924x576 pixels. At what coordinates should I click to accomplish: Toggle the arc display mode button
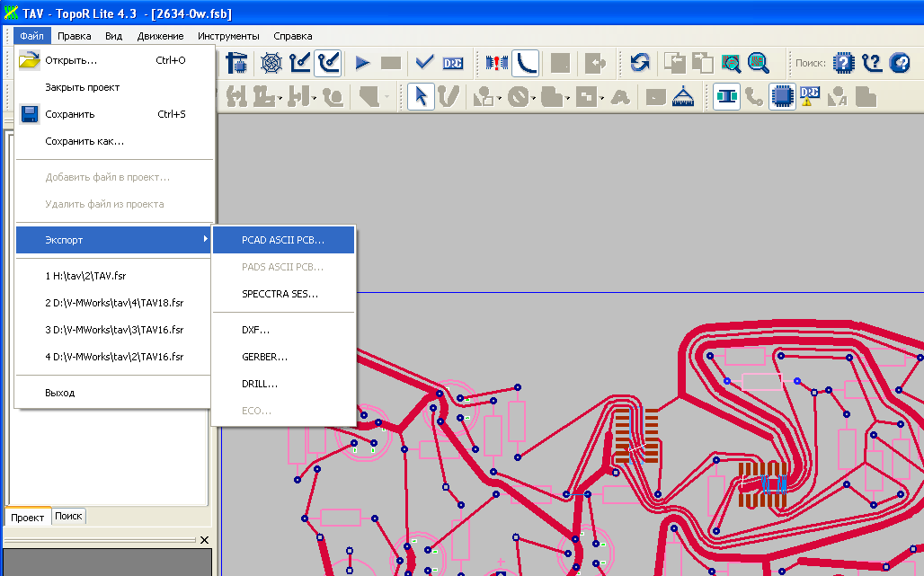click(x=526, y=62)
